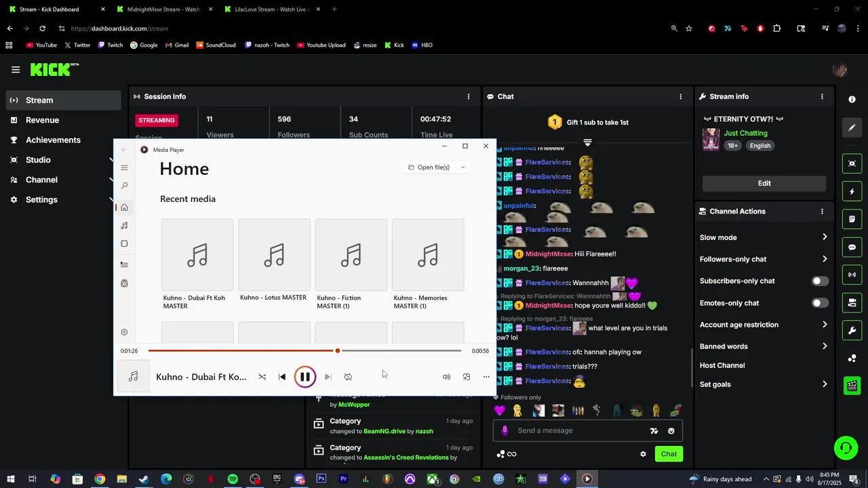Image resolution: width=868 pixels, height=488 pixels.
Task: Open Media Player navigation hamburger menu
Action: (124, 167)
